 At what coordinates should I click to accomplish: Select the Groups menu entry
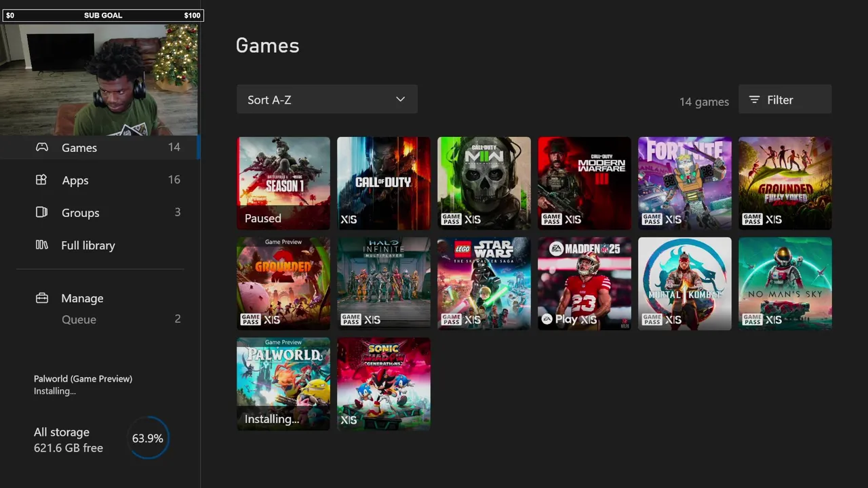[108, 212]
